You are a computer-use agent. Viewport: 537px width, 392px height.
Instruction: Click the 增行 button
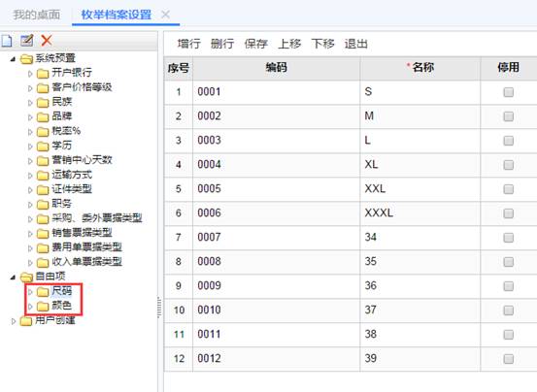189,44
